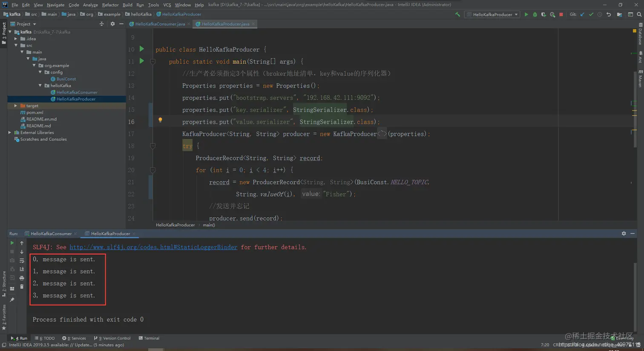The image size is (644, 351).
Task: Toggle scroll-to-end in the Run console
Action: pos(22,269)
